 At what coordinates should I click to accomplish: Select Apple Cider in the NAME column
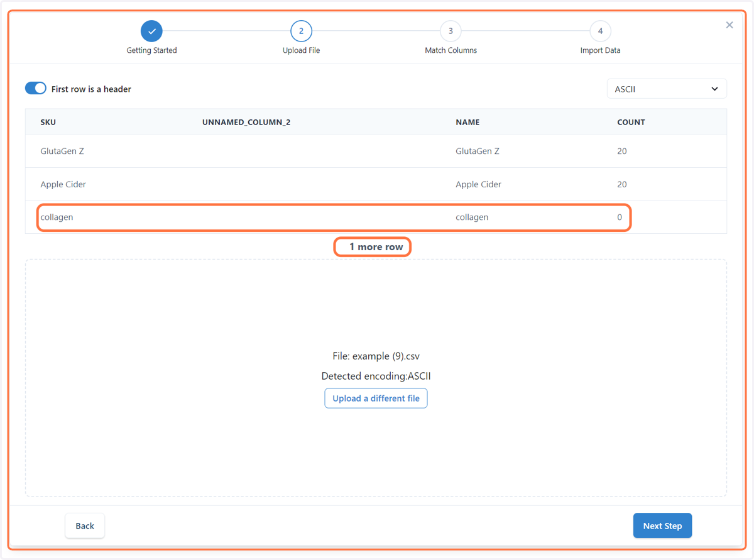pos(478,184)
